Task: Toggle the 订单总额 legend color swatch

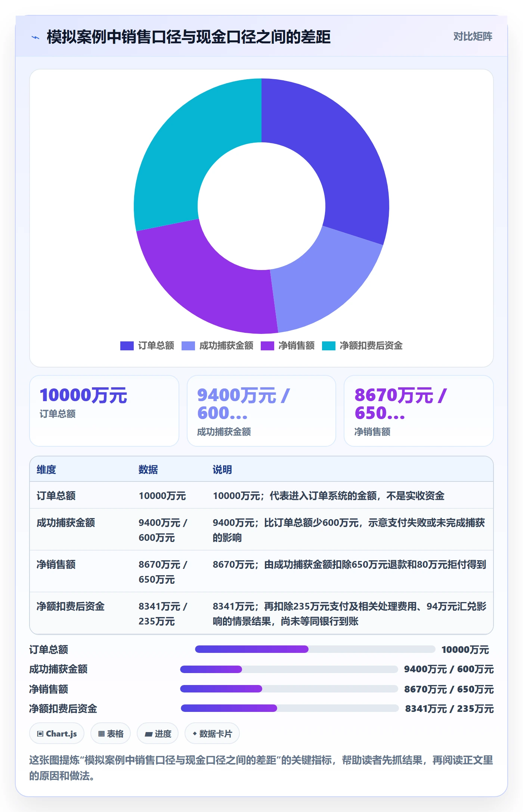Action: (x=127, y=346)
